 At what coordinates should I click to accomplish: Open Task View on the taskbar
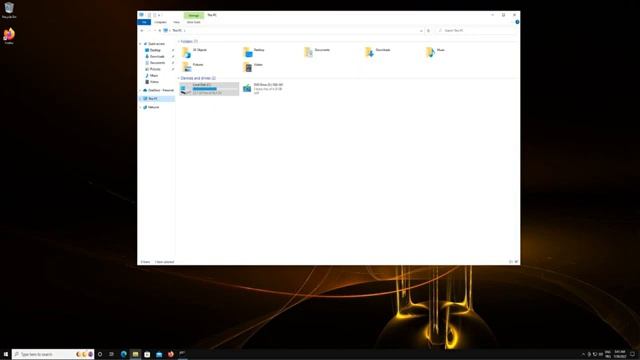pyautogui.click(x=111, y=354)
